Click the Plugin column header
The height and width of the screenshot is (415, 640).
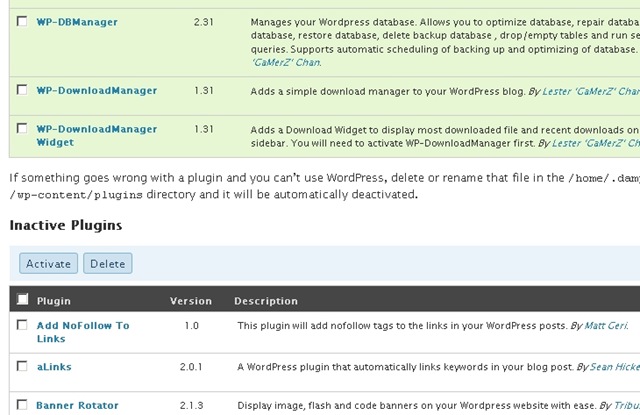pos(53,301)
